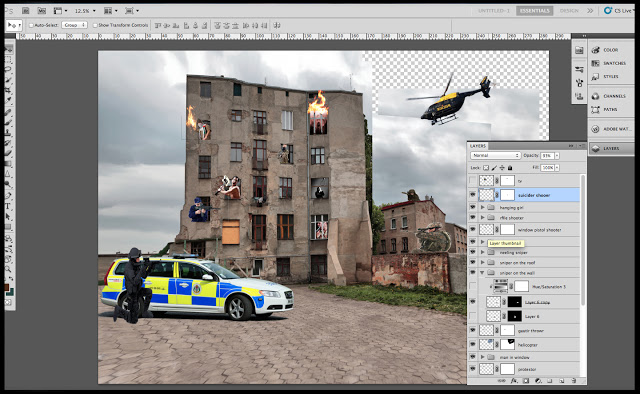
Task: Enable the Auto-Select checkbox
Action: [31, 25]
